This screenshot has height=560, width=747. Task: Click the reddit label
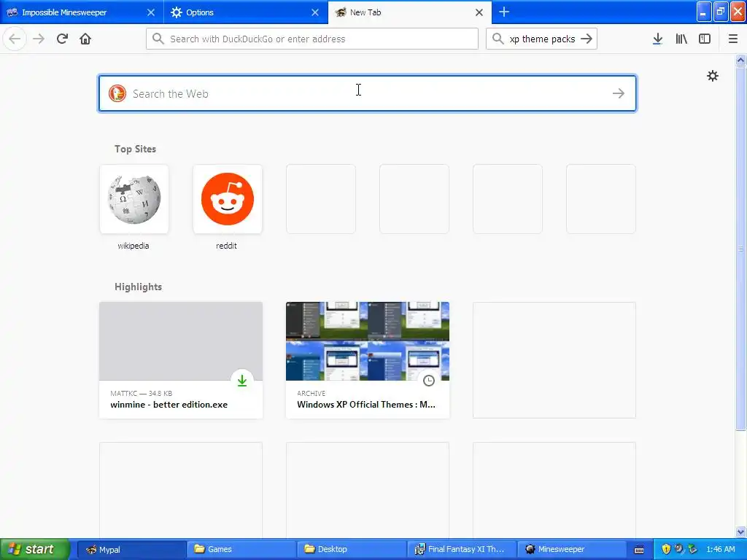tap(226, 246)
